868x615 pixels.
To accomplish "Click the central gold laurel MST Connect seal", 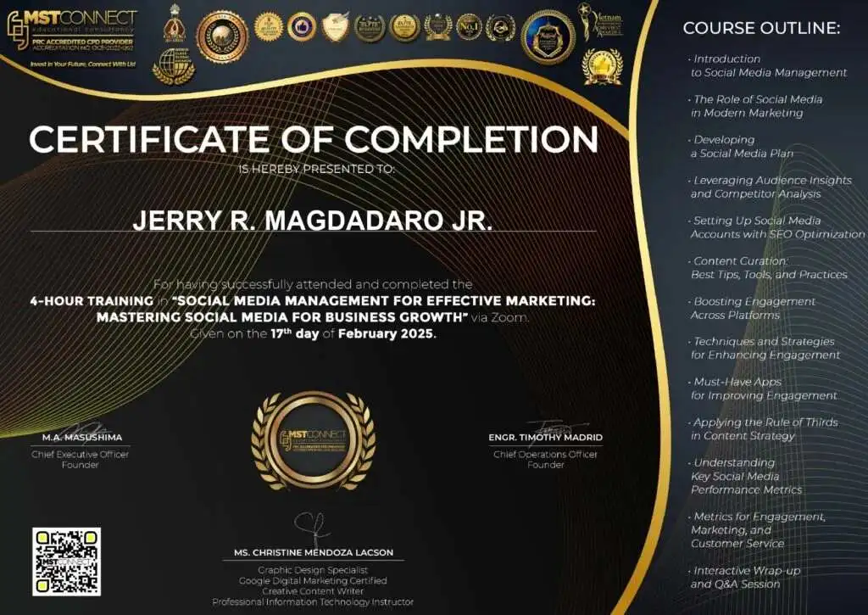I will pos(313,443).
